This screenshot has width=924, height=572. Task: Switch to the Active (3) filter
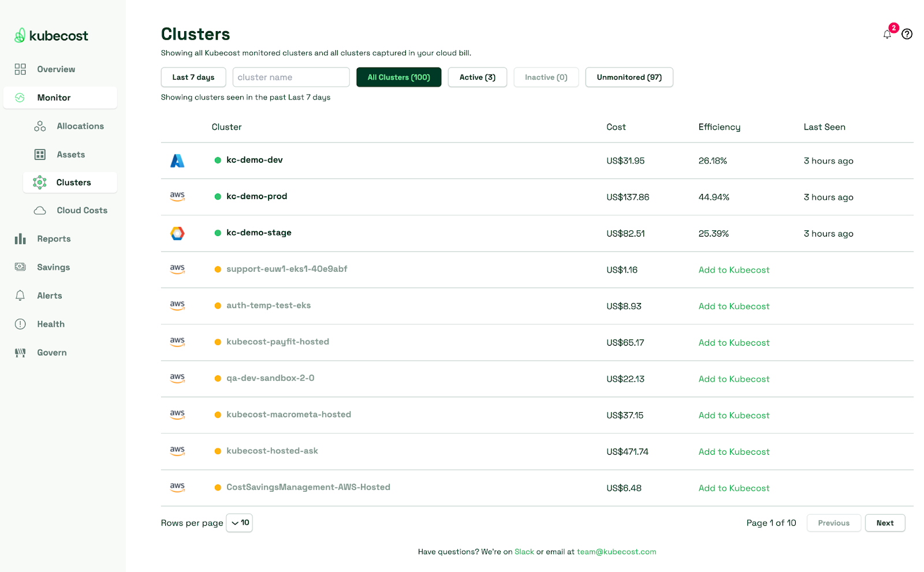(x=478, y=77)
